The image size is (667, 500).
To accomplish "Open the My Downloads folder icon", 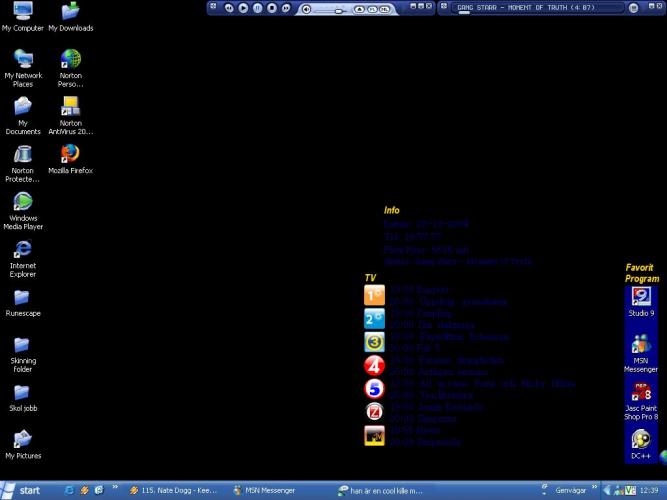I will tap(71, 17).
